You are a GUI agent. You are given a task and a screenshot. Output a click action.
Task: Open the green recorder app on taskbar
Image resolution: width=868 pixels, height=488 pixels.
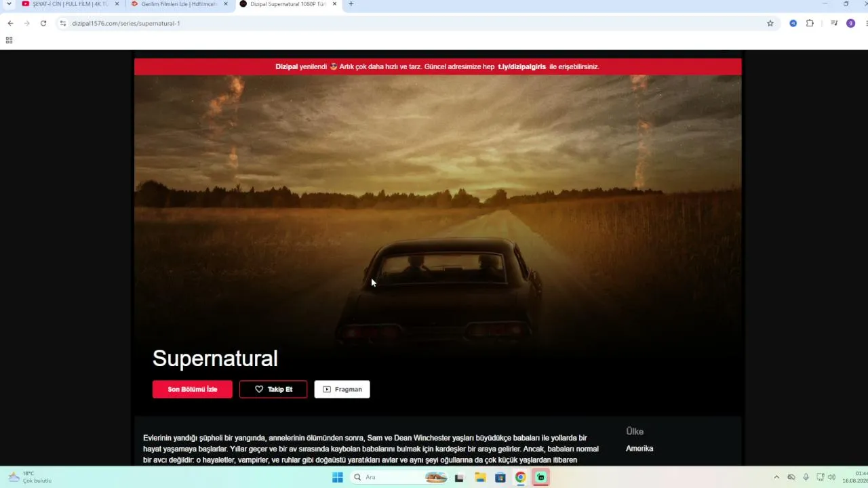tap(540, 477)
